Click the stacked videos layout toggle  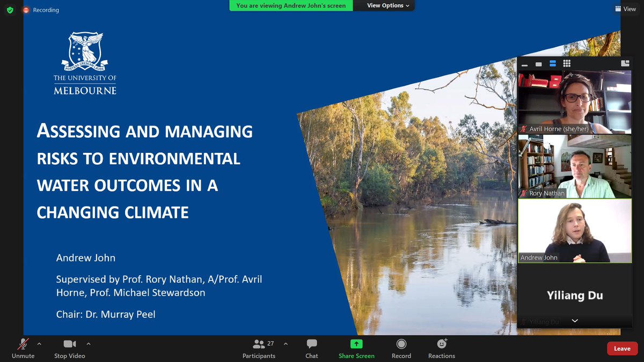coord(553,63)
